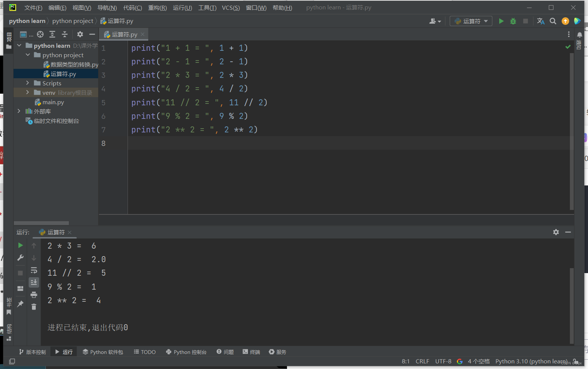Screen dimensions: 588x369
Task: Collapse the python project folder
Action: click(28, 55)
